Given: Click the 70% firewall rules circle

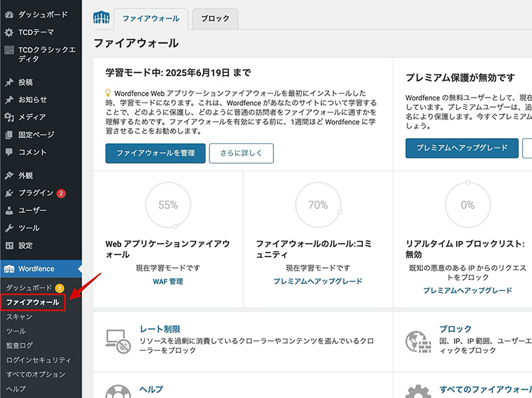Looking at the screenshot, I should 318,205.
